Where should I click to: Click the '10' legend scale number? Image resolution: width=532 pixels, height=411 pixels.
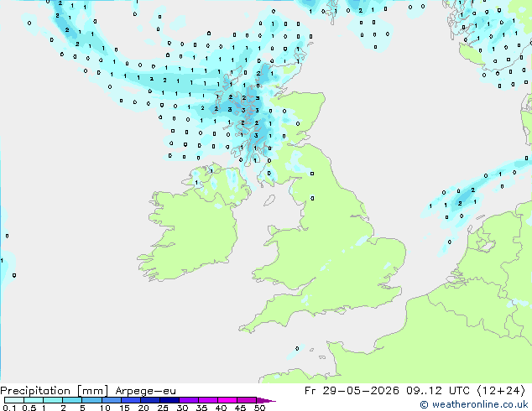(105, 408)
